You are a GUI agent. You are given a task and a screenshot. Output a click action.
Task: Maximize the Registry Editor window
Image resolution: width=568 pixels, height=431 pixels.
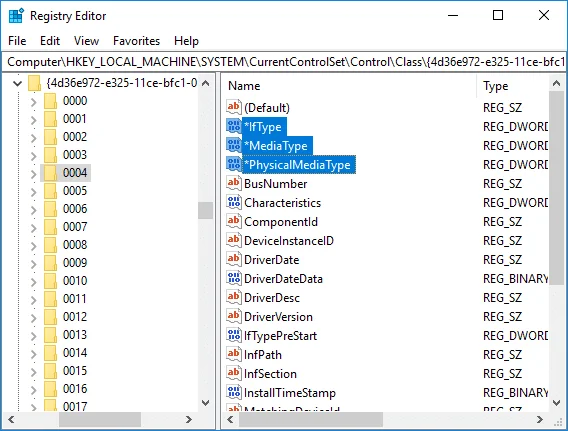pyautogui.click(x=498, y=15)
